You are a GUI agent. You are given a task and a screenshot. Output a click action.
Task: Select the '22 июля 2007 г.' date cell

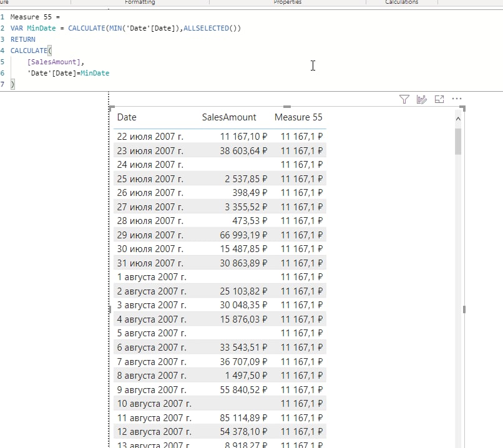pos(150,137)
